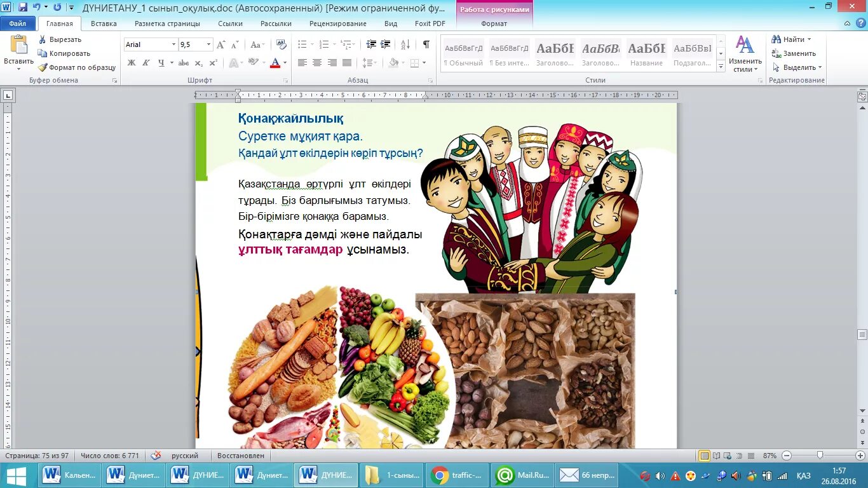Open Word help question mark icon
The width and height of the screenshot is (868, 488).
[861, 24]
